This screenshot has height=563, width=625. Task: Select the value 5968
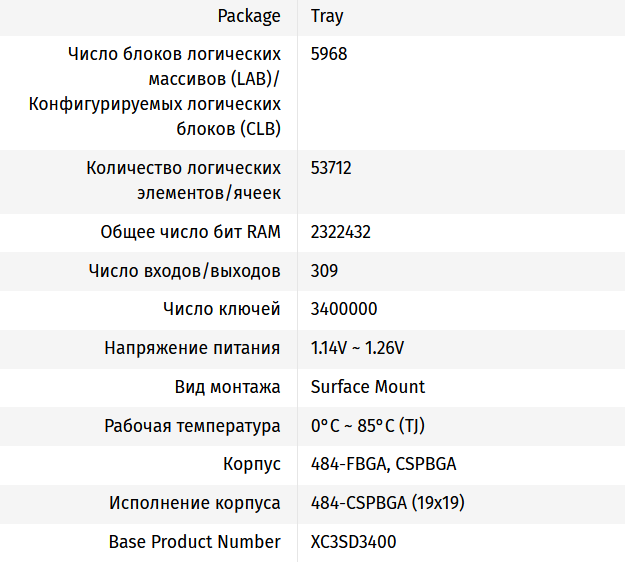[329, 54]
